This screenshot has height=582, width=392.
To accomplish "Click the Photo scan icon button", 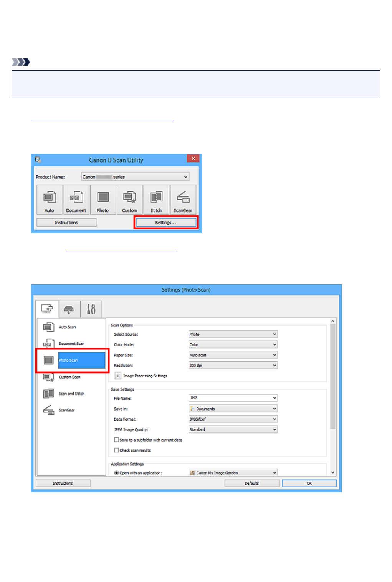I will [103, 199].
